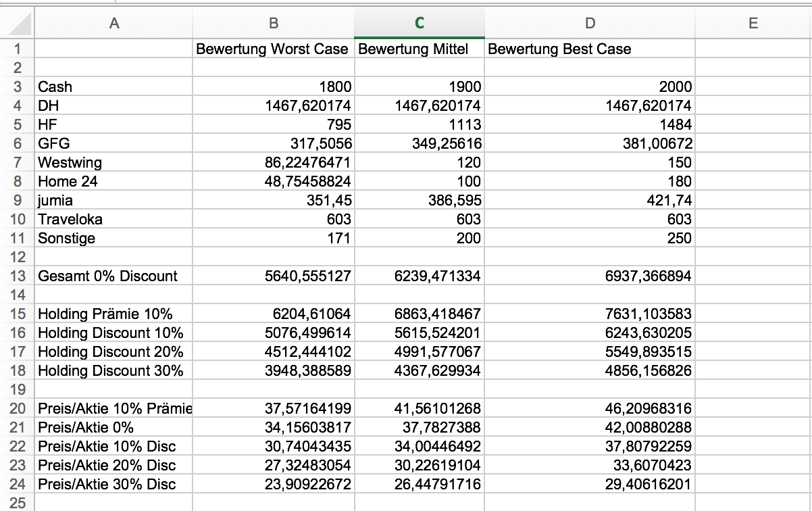Select Home 24 value 48,75458824
Viewport: 812px width, 511px height.
pos(274,181)
